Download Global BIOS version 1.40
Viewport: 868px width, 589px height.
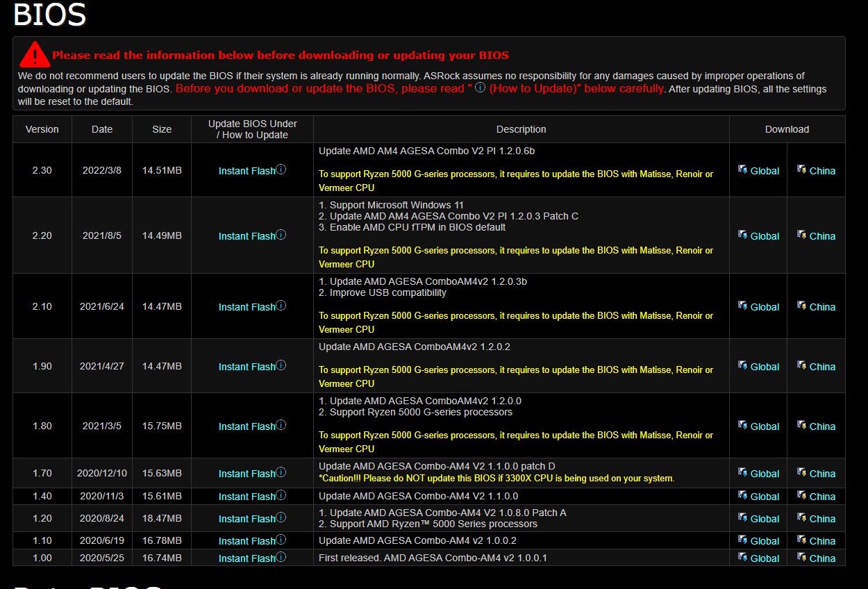765,497
